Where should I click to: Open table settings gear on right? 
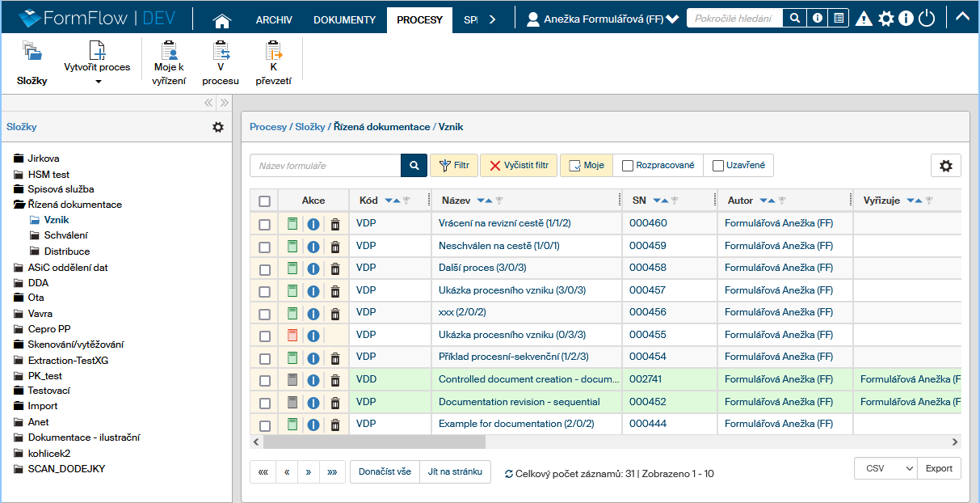click(945, 166)
